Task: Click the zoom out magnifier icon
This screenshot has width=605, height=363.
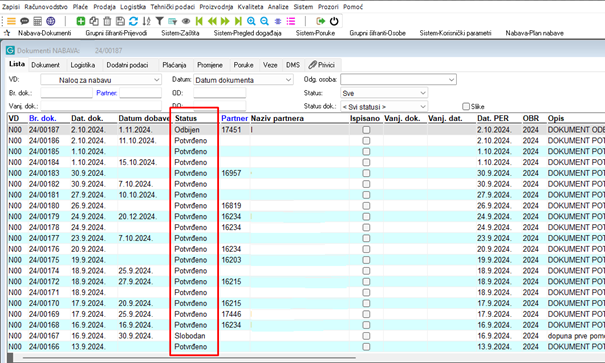Action: pos(264,21)
